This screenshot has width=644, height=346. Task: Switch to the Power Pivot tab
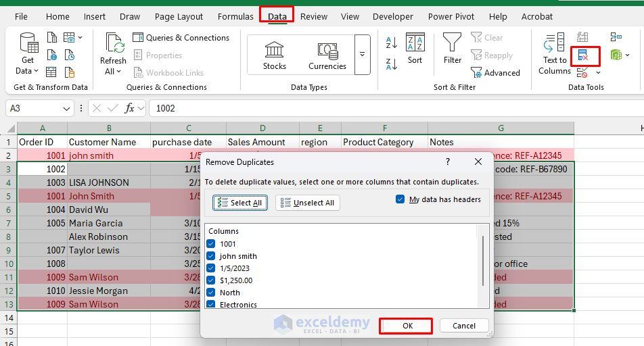[x=451, y=16]
